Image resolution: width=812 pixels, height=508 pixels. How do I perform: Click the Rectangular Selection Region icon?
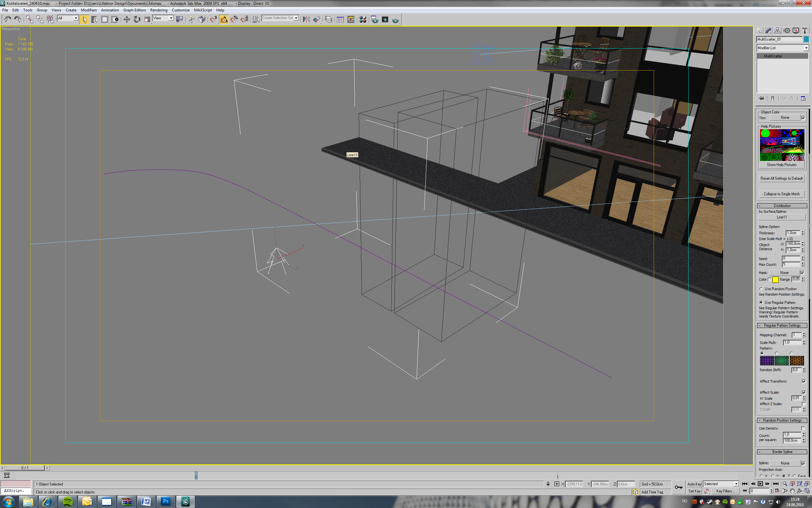[x=105, y=19]
